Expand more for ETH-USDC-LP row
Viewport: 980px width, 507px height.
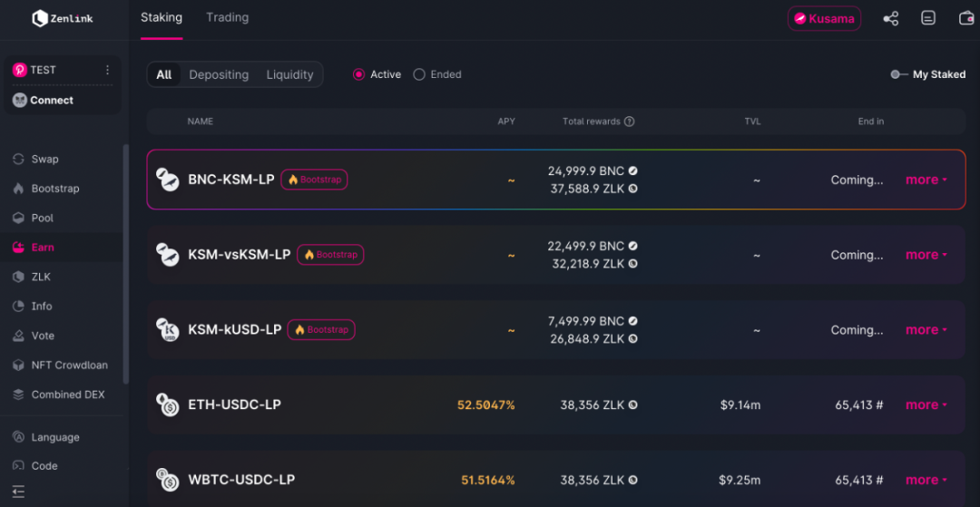point(926,405)
